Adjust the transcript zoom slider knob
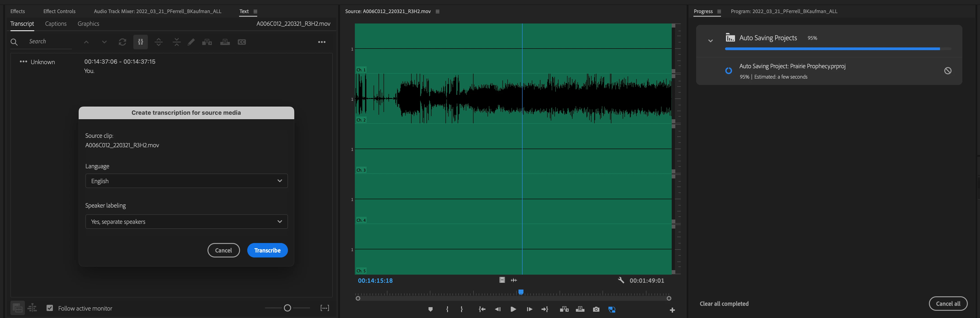 click(288, 308)
